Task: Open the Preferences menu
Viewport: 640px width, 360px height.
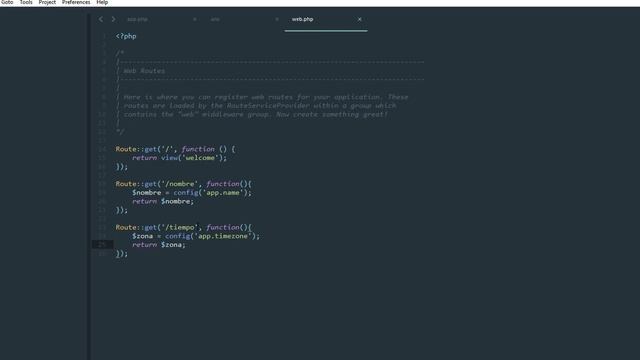Action: pos(76,2)
